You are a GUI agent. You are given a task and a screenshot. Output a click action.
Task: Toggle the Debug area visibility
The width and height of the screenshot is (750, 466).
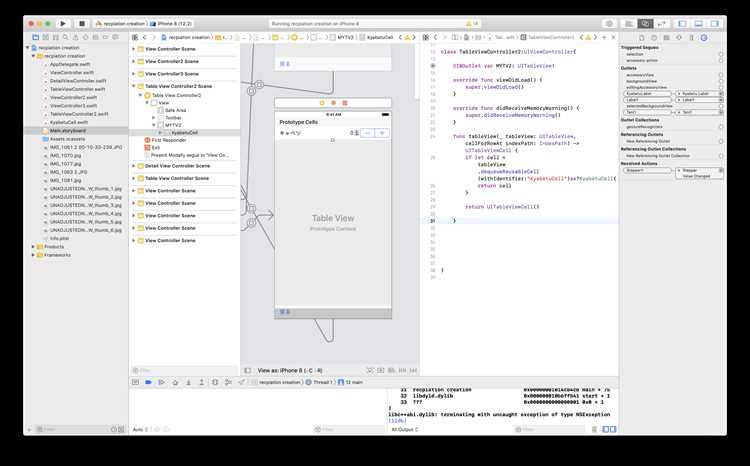click(x=698, y=23)
